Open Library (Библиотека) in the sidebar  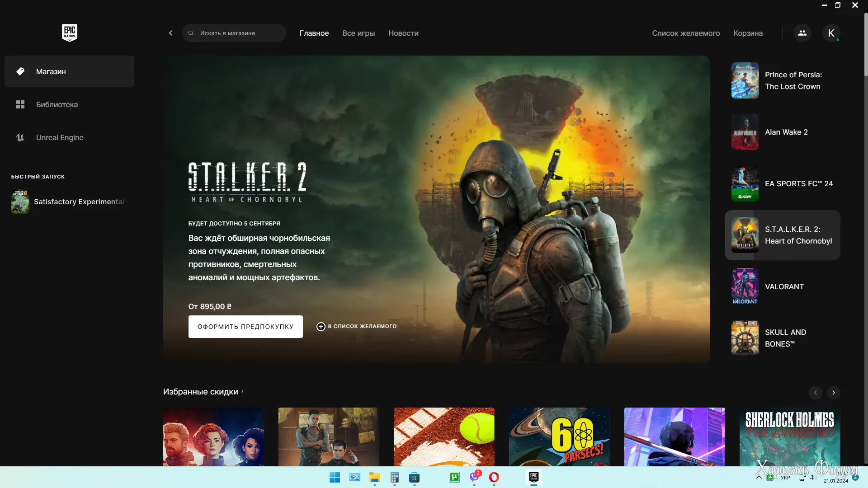[x=57, y=104]
